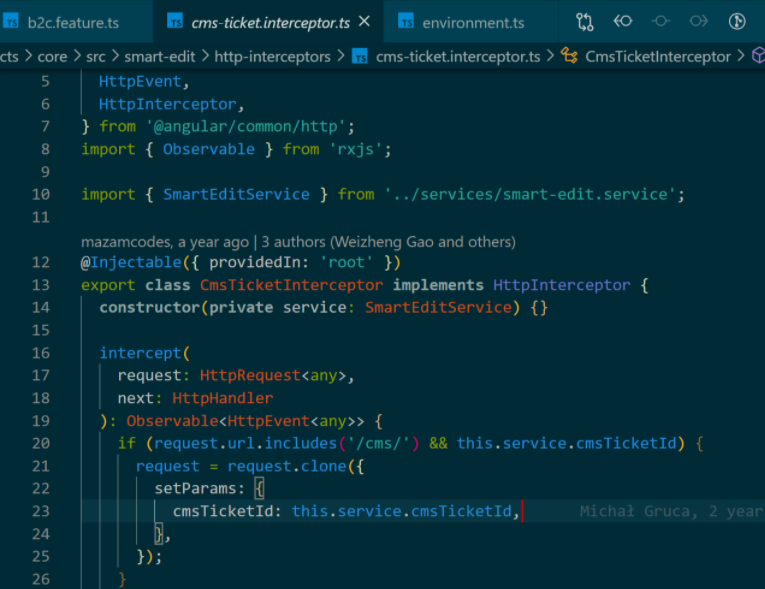Open the src breadcrumb folder
This screenshot has height=589, width=765.
tap(96, 57)
